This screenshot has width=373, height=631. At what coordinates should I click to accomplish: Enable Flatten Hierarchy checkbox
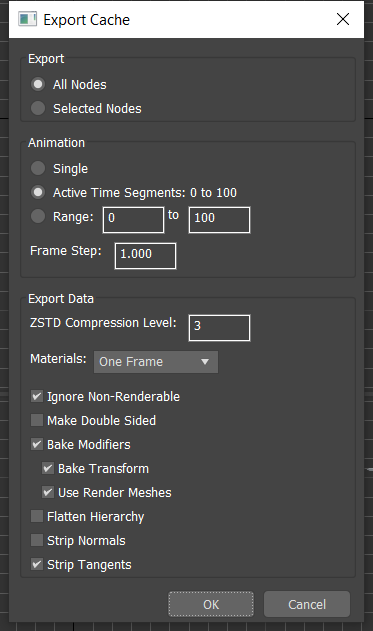click(37, 516)
